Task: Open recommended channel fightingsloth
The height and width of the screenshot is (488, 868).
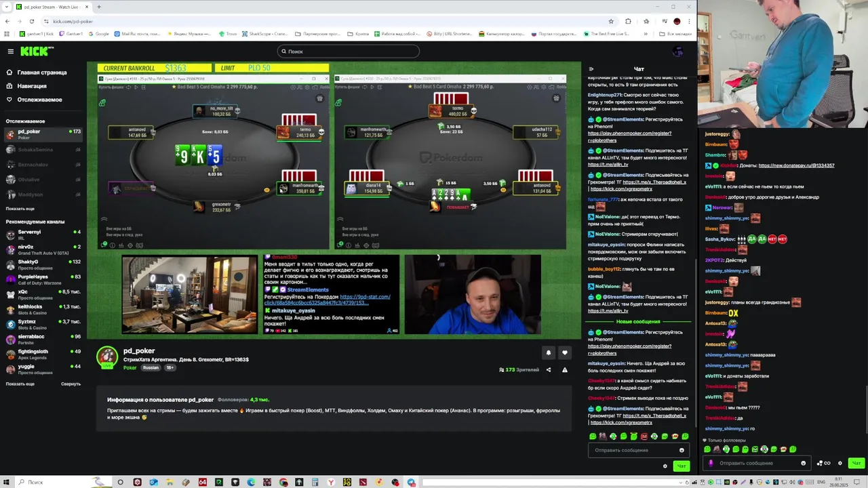Action: tap(43, 353)
